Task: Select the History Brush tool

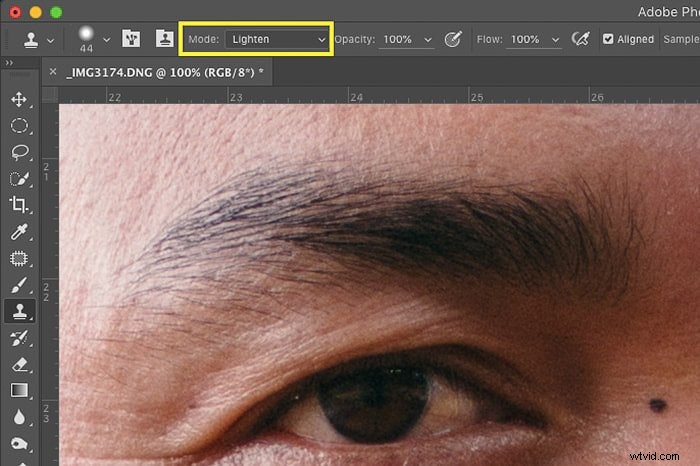Action: pyautogui.click(x=19, y=338)
